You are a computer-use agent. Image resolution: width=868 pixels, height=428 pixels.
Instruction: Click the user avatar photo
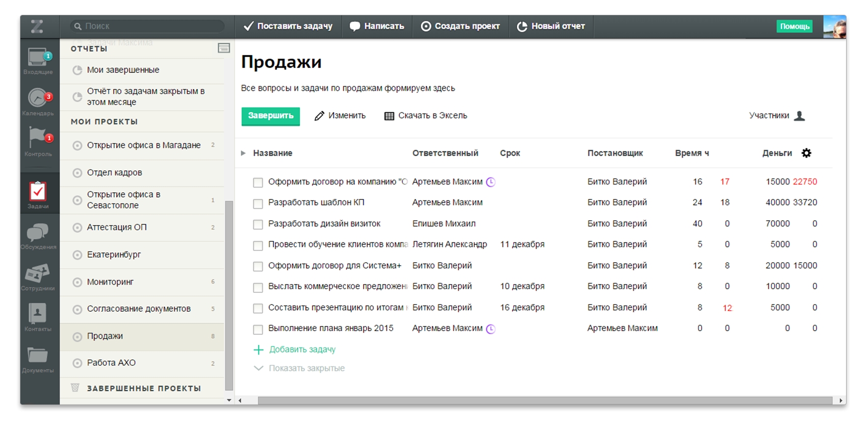[x=835, y=27]
